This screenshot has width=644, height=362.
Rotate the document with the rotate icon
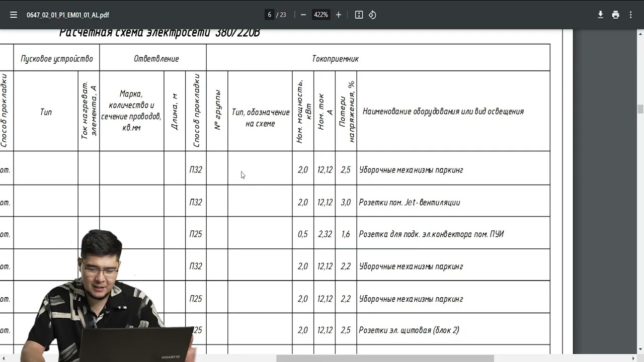372,15
